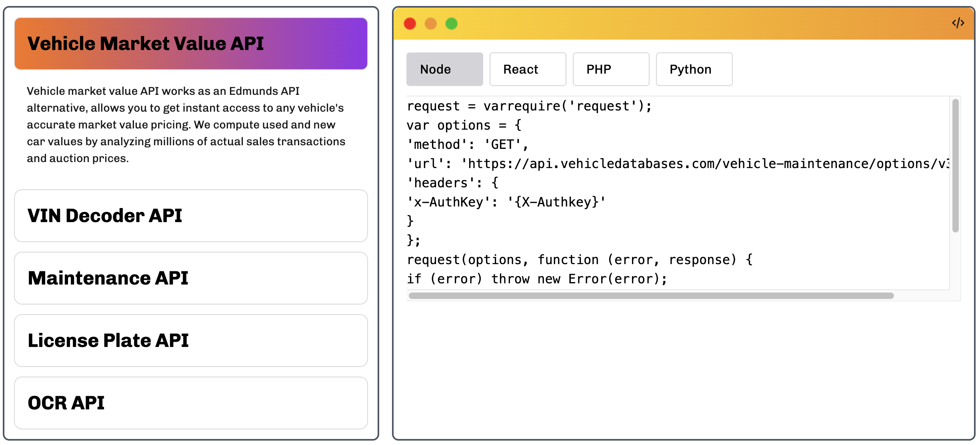Expand the OCR API accordion
Viewport: 980px width, 445px height.
point(191,403)
